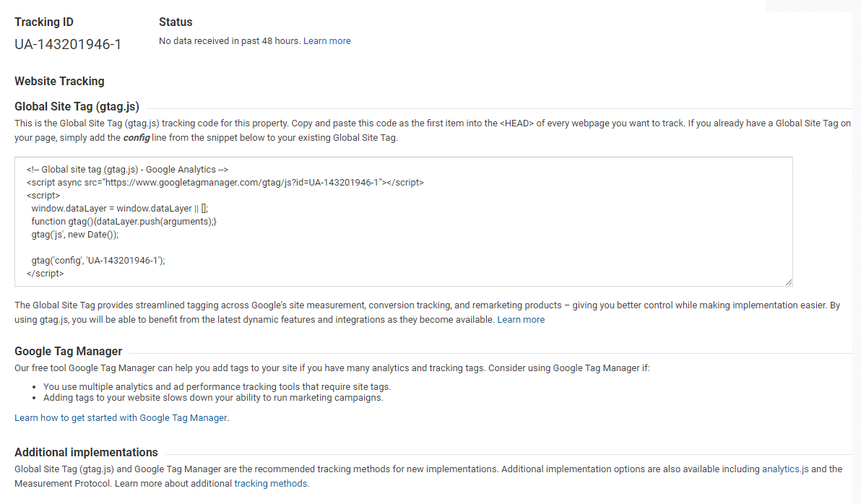
Task: Click No data received status text
Action: tap(229, 41)
